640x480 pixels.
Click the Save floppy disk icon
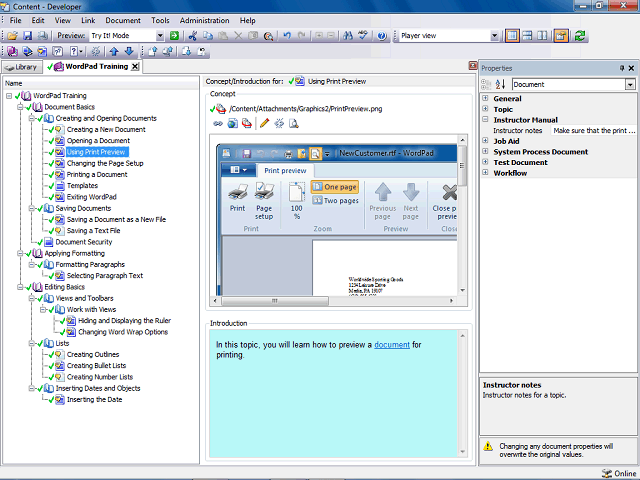(27, 36)
